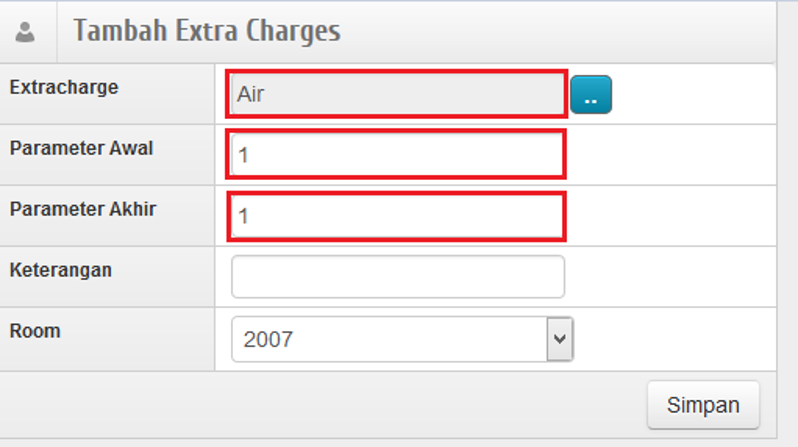Expand the Room dropdown arrow
Viewport: 798px width, 447px height.
[560, 340]
